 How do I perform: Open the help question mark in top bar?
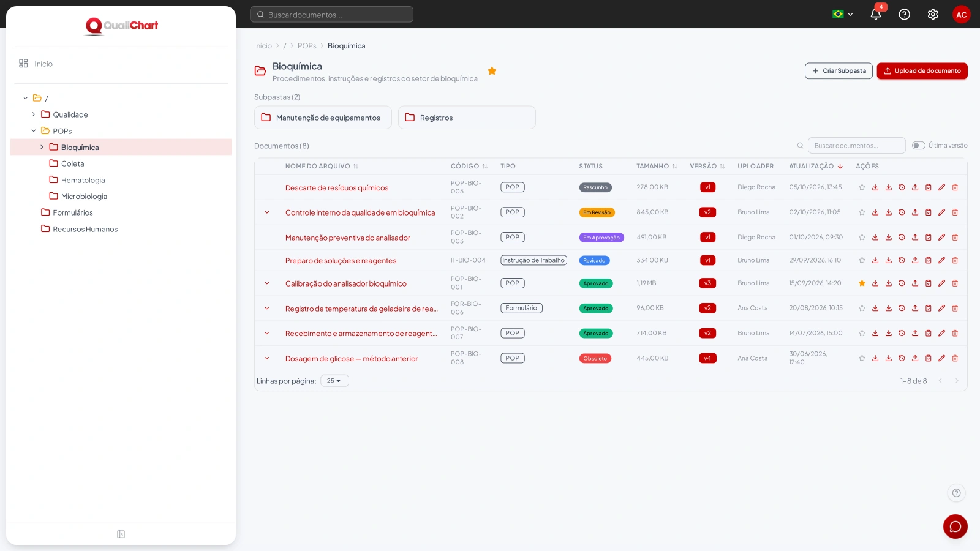tap(904, 14)
